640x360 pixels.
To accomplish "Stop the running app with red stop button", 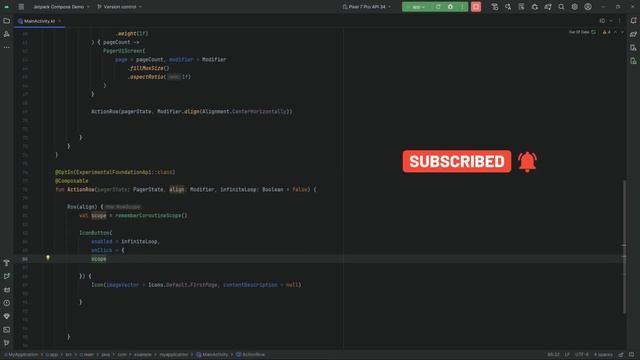I will 476,7.
